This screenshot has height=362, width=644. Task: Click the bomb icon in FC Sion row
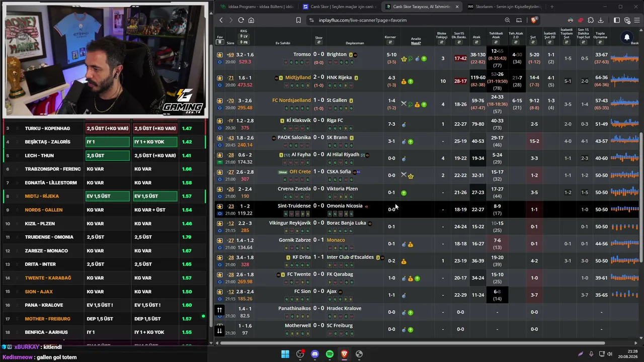point(404,296)
